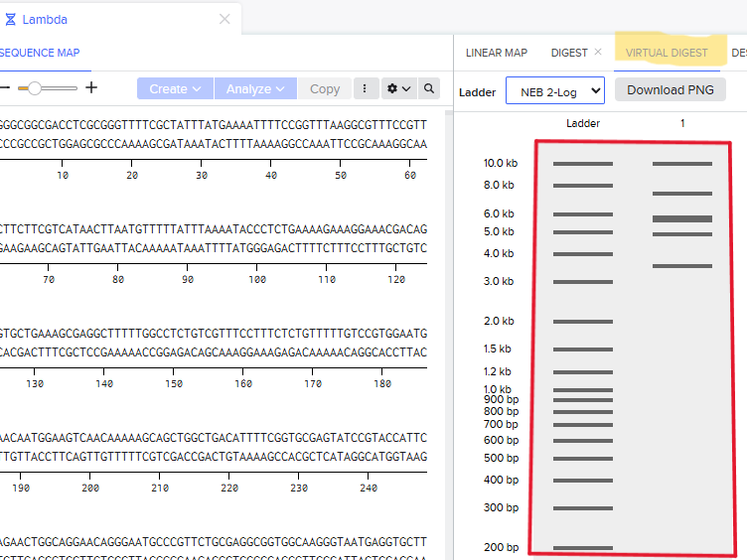Click the thick 6.0 kb band in lane 1
The height and width of the screenshot is (560, 747).
(682, 218)
